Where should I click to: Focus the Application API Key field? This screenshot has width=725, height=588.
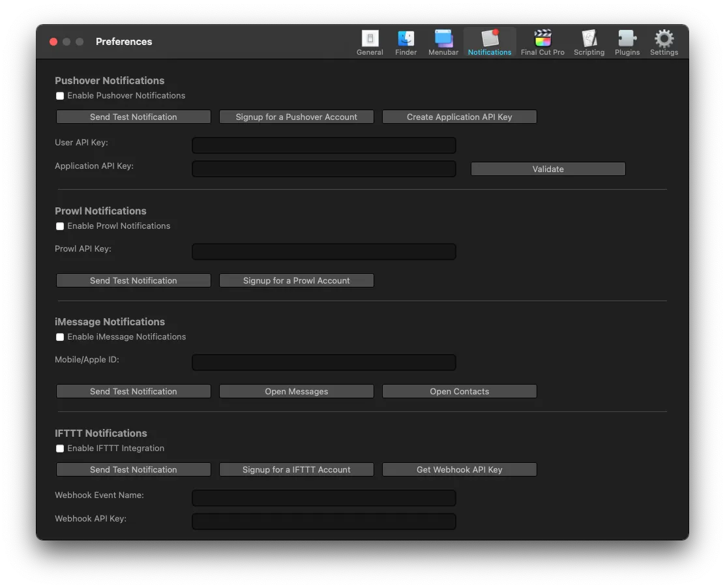[x=323, y=169]
